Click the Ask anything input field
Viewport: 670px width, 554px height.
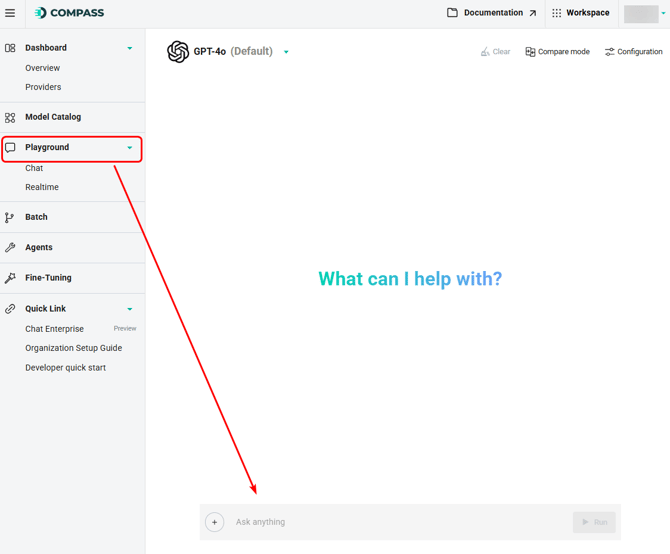pos(400,522)
